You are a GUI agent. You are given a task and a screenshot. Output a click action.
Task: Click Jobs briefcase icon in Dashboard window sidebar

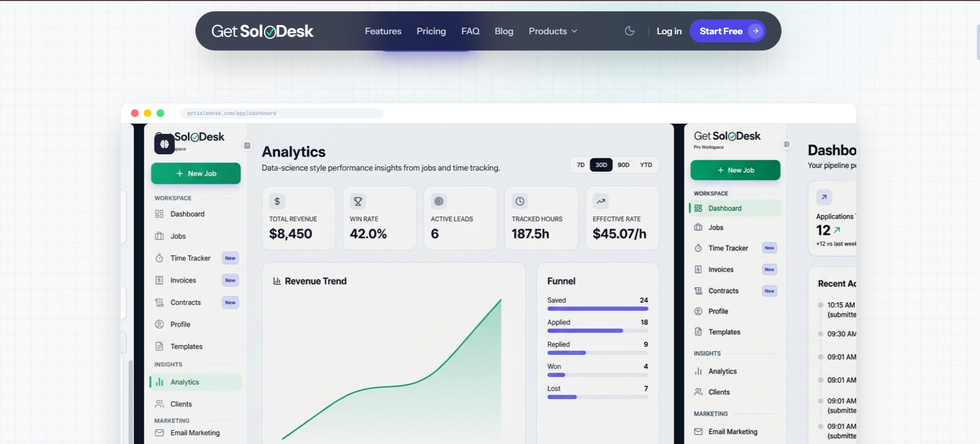(x=698, y=227)
